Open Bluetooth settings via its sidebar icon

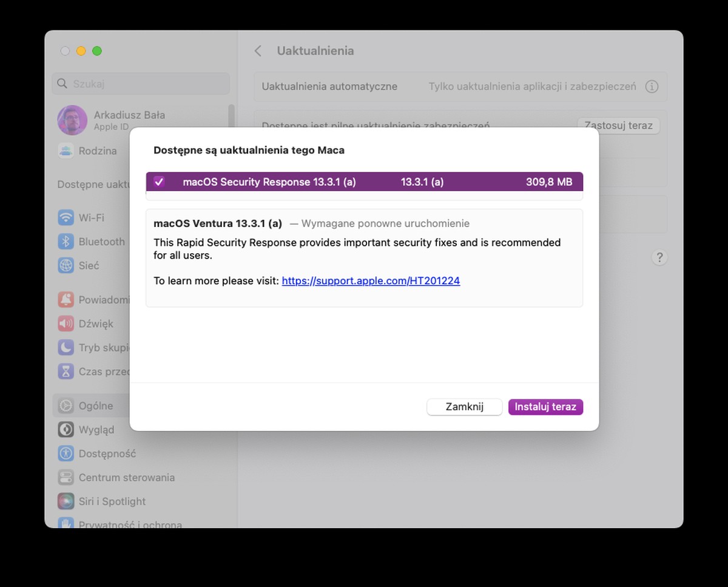point(66,242)
